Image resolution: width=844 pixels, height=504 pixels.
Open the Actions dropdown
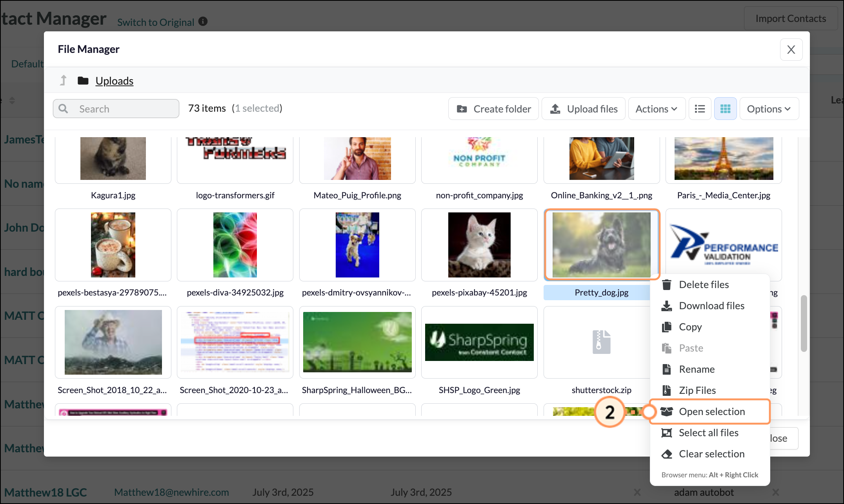tap(657, 109)
